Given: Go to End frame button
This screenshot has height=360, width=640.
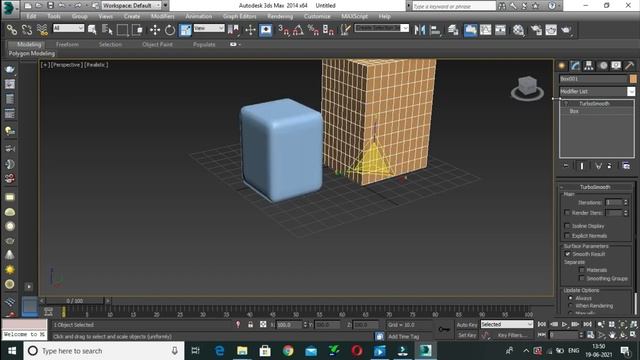Looking at the screenshot, I should tap(587, 324).
